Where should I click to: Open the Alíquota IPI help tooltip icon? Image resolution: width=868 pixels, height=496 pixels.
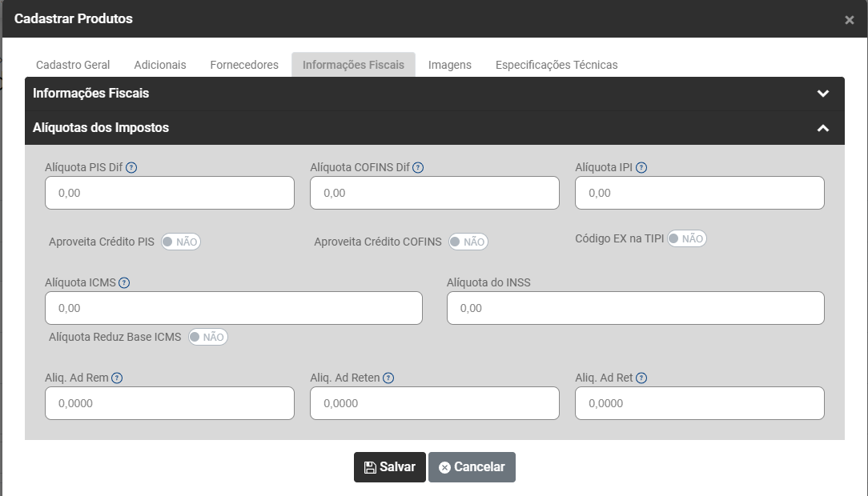(x=641, y=168)
